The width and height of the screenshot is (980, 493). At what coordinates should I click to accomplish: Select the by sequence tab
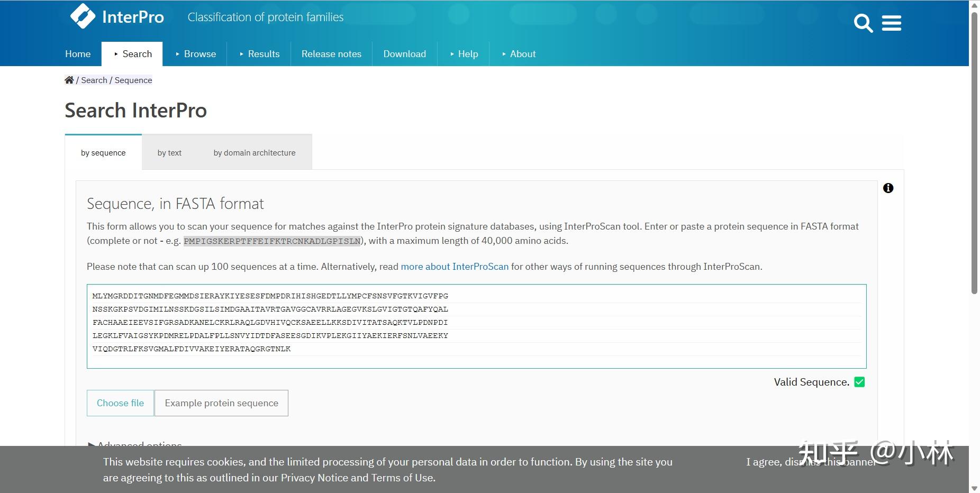pos(103,153)
